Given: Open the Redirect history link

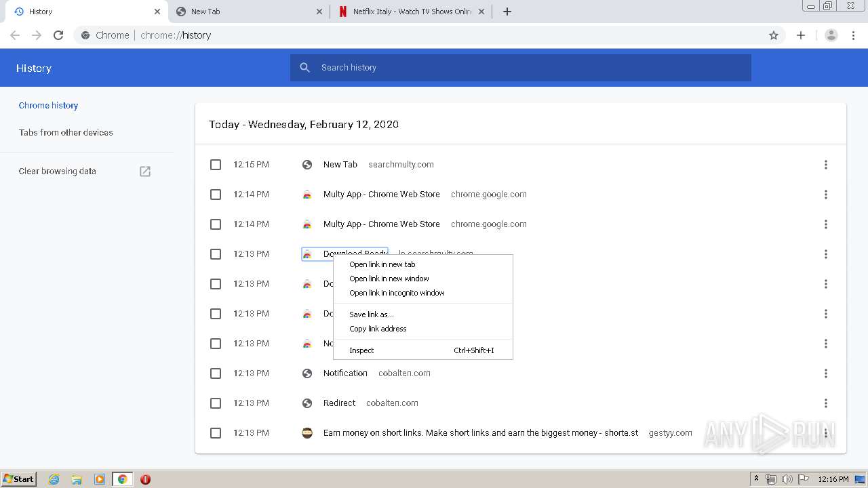Looking at the screenshot, I should [339, 403].
